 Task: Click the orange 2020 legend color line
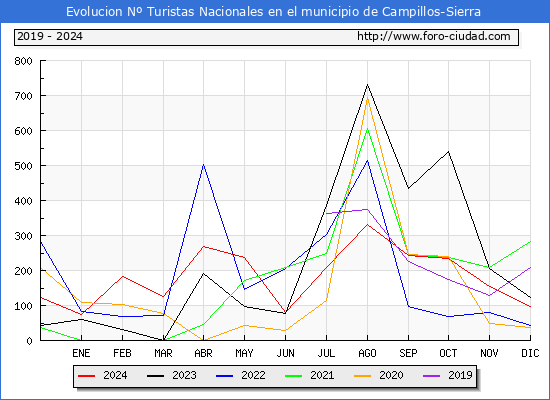(x=363, y=376)
